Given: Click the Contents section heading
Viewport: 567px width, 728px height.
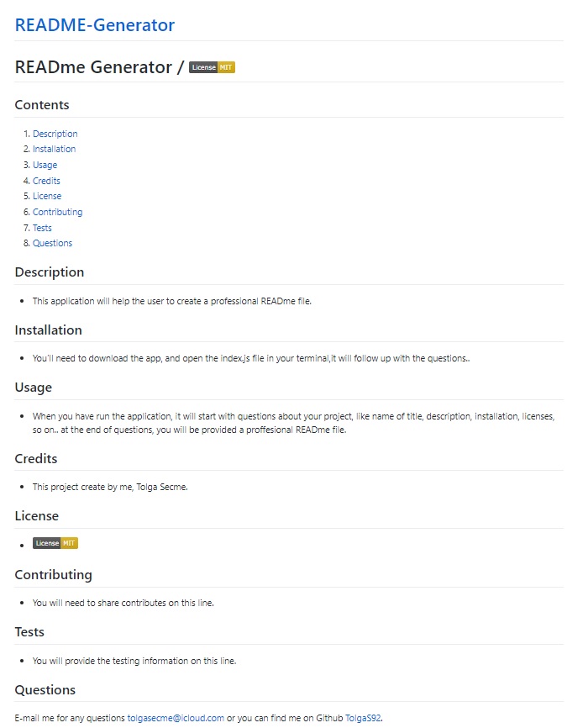Looking at the screenshot, I should pyautogui.click(x=42, y=105).
